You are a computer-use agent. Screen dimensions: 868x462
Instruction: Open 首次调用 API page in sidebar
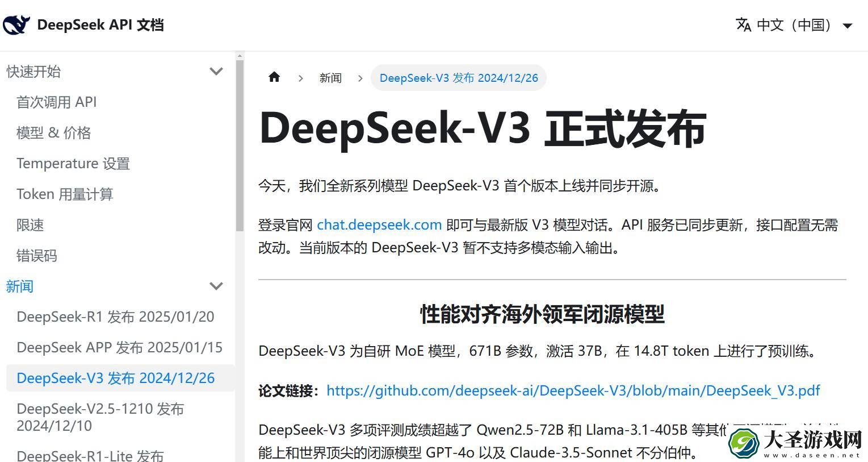click(57, 102)
